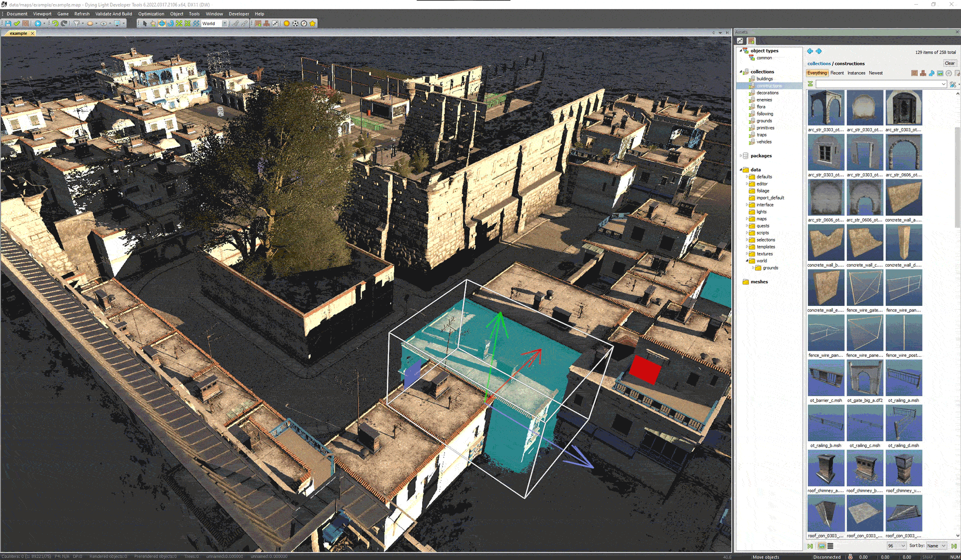Open the filter funnel tool
Screen dimensions: 961x560
click(76, 23)
